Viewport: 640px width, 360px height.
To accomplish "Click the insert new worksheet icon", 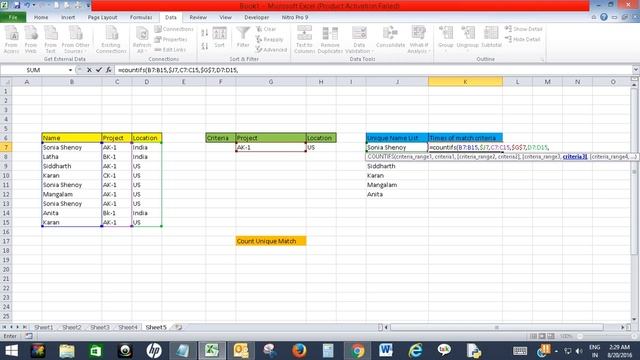I will 178,327.
